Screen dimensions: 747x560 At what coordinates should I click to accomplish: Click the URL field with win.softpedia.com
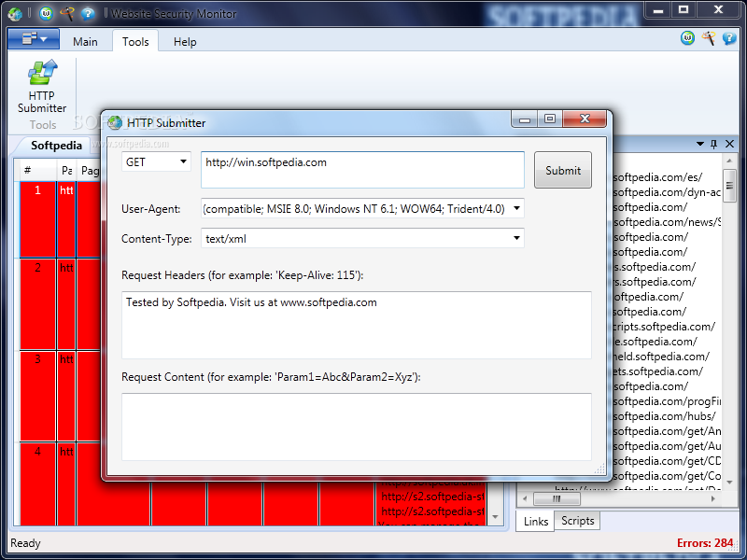[362, 170]
